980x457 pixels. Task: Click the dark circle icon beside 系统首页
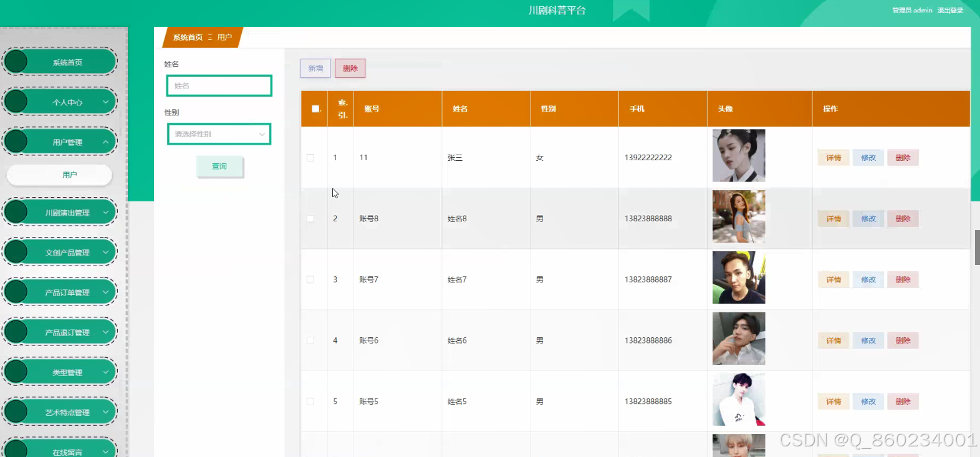coord(16,62)
